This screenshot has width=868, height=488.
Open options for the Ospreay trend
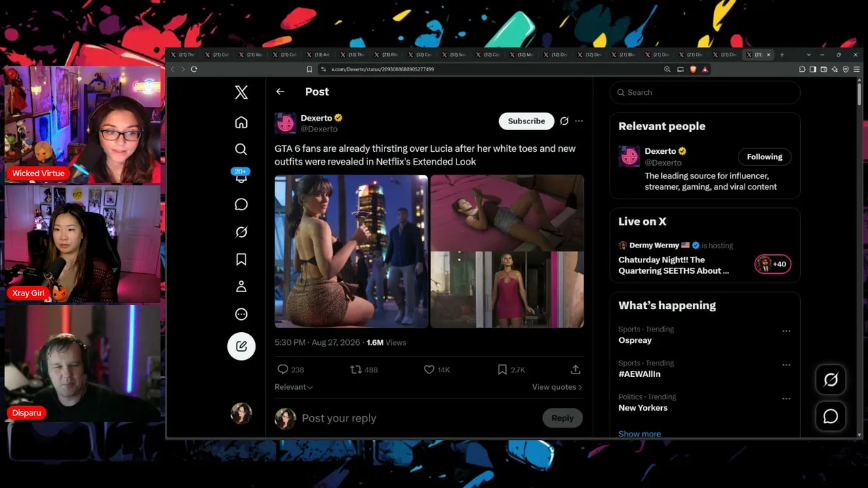click(x=786, y=331)
